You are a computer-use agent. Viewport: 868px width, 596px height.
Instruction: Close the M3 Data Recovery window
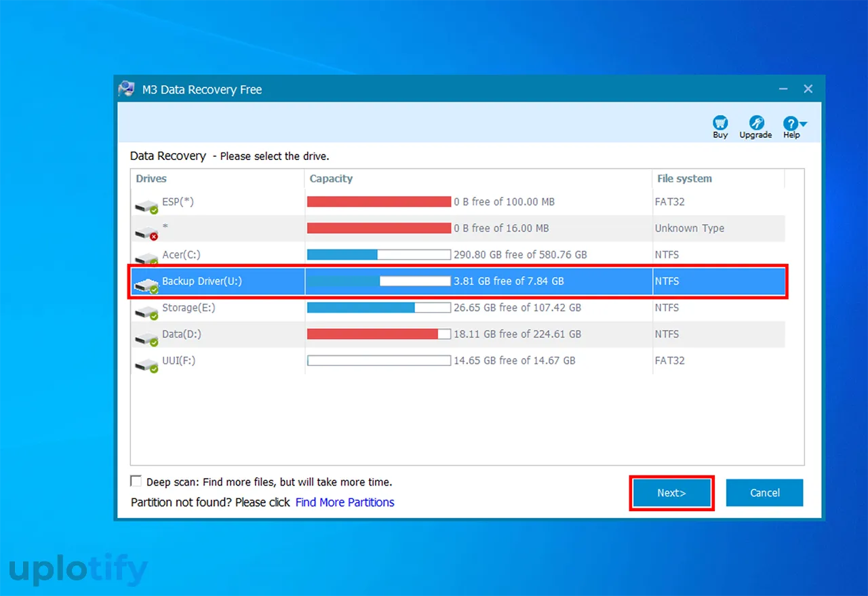coord(808,89)
